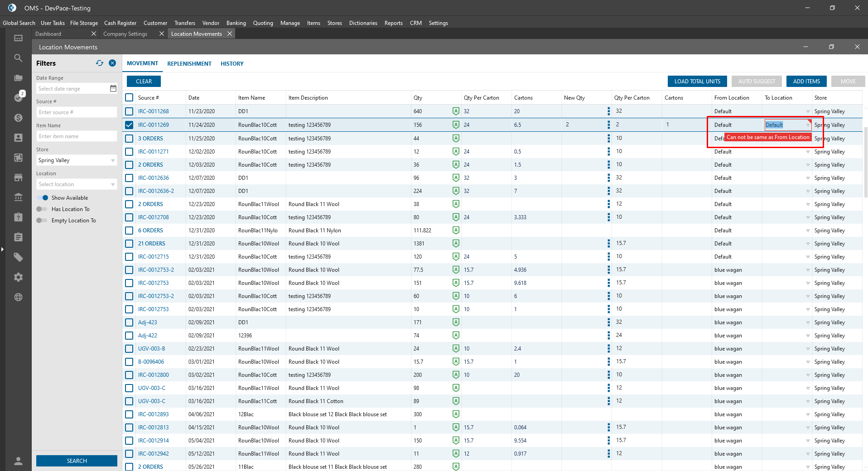
Task: Open the bank building sidebar icon
Action: [18, 197]
